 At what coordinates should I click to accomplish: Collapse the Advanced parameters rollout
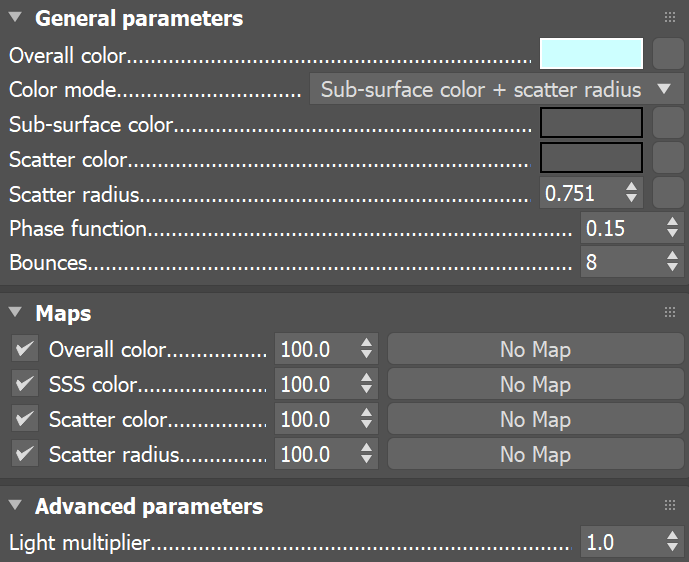15,505
